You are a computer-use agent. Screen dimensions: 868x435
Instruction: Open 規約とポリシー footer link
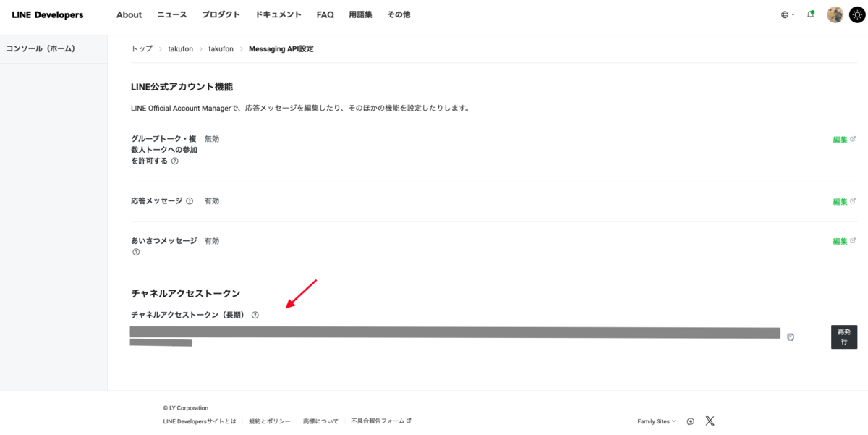pos(270,421)
